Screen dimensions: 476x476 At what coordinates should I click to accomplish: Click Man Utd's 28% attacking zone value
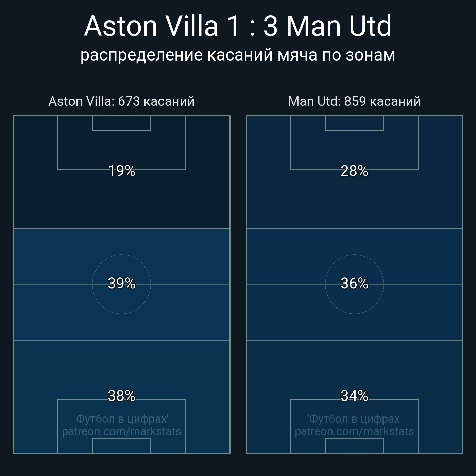355,171
